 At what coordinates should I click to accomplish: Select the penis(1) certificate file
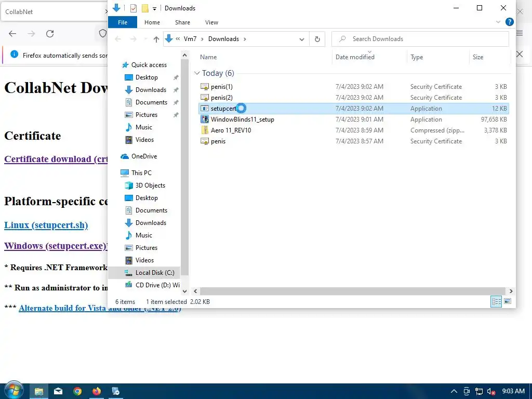(353, 87)
